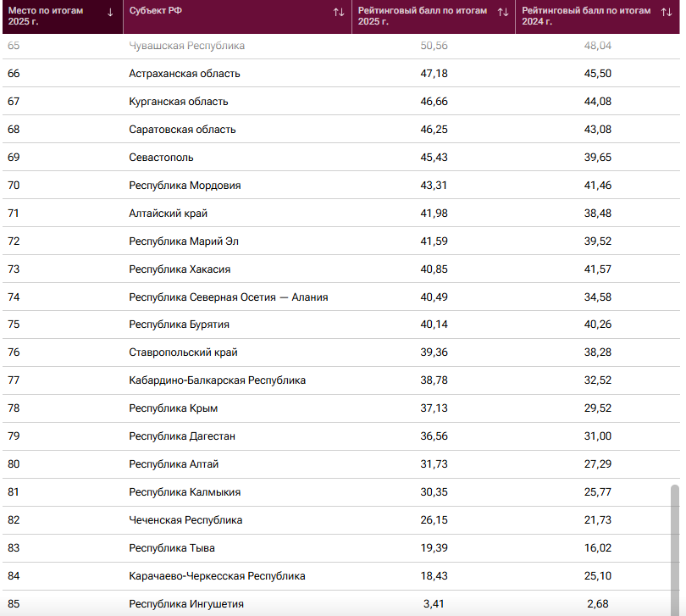Click the 2025 score value 40,49
The height and width of the screenshot is (616, 686).
(434, 297)
